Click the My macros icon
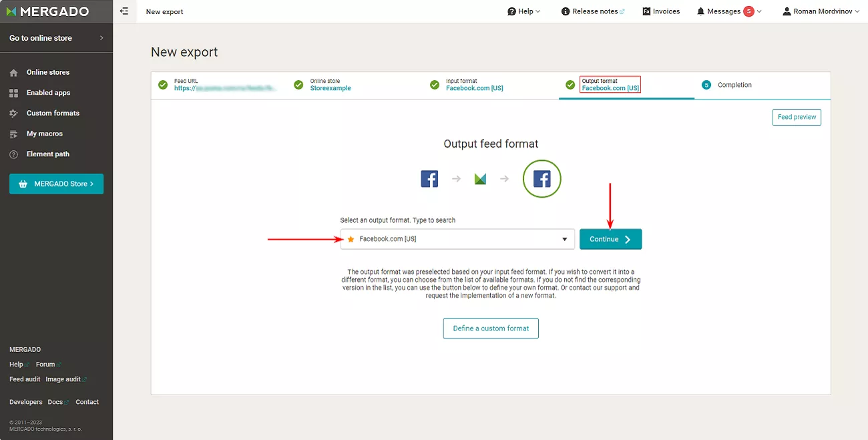 coord(13,134)
